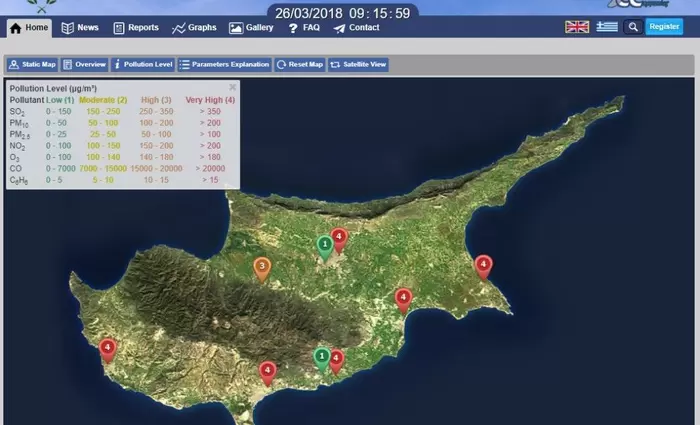This screenshot has width=700, height=425.
Task: Select the red level 4 marker near Larnaca
Action: pos(403,300)
